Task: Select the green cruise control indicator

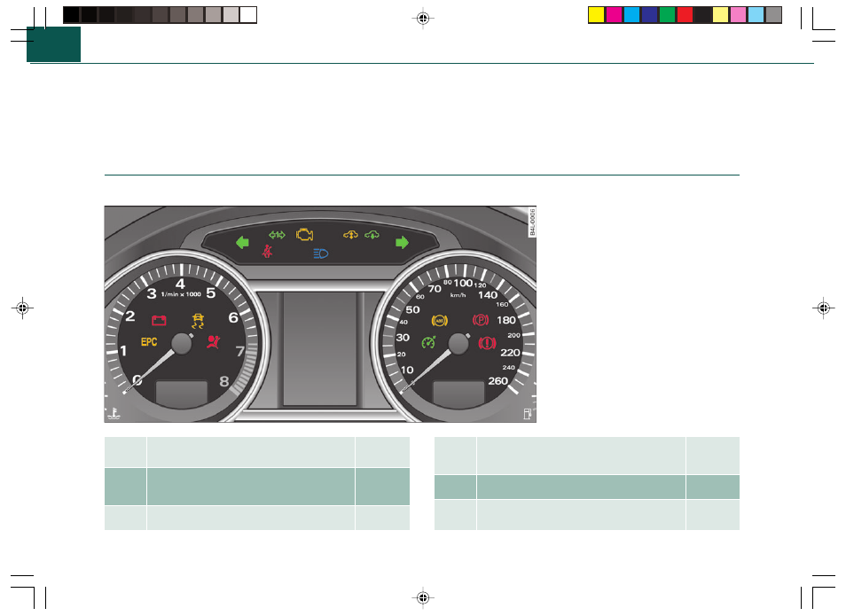Action: pos(428,342)
